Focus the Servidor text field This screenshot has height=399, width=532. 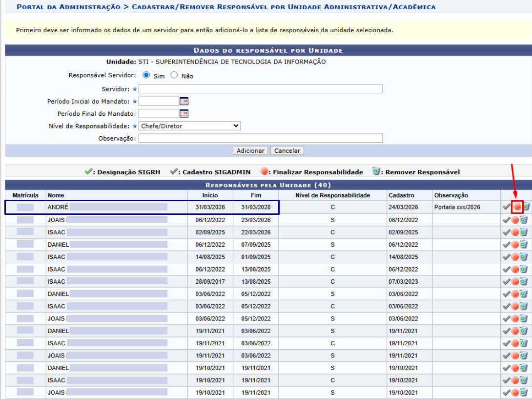260,89
